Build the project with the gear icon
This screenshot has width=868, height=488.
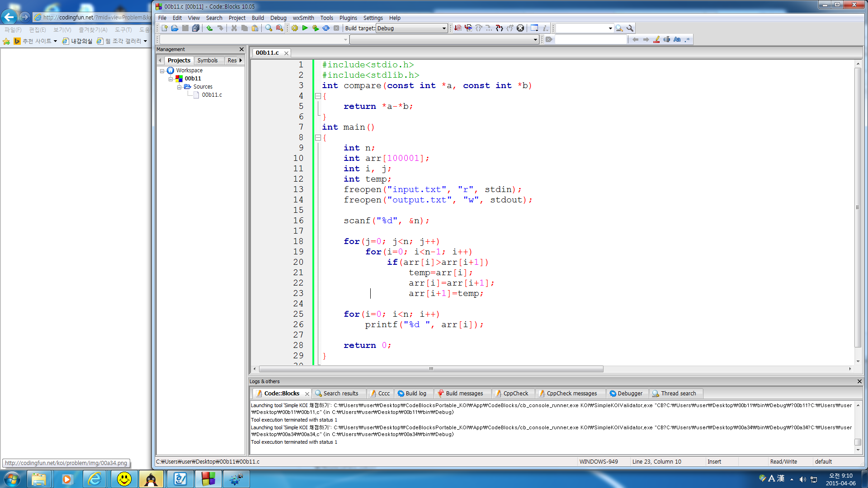[x=295, y=28]
